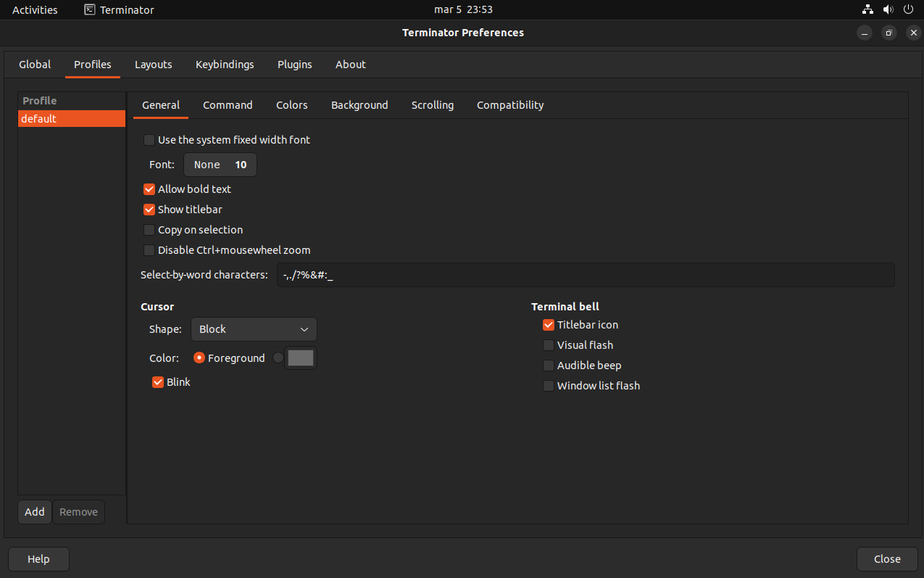This screenshot has width=924, height=578.
Task: Select the Foreground cursor color radio button
Action: coord(199,358)
